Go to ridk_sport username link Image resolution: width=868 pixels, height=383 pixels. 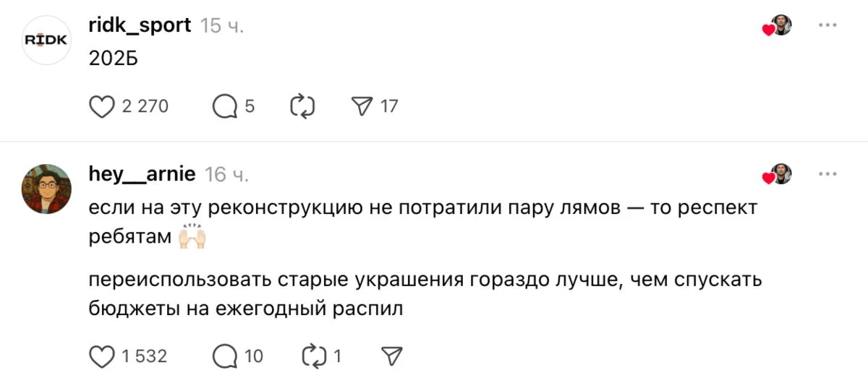tap(140, 26)
